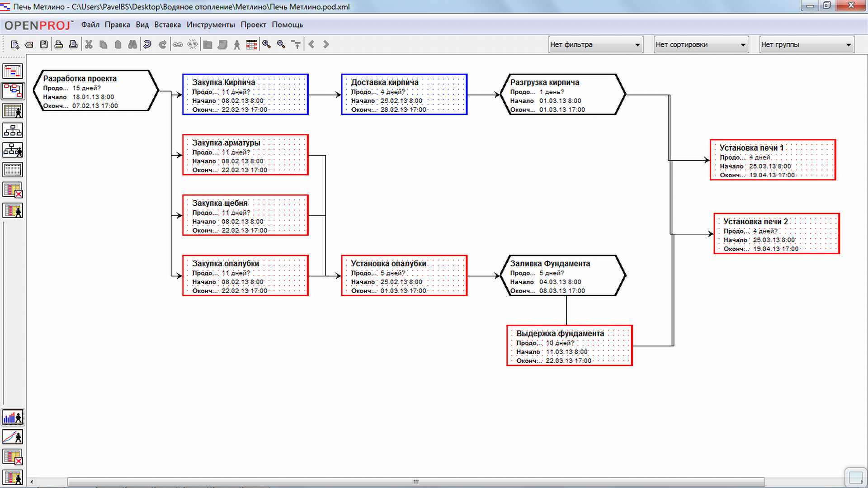Open the 'Файл' menu
Viewport: 868px width, 488px height.
tap(90, 25)
